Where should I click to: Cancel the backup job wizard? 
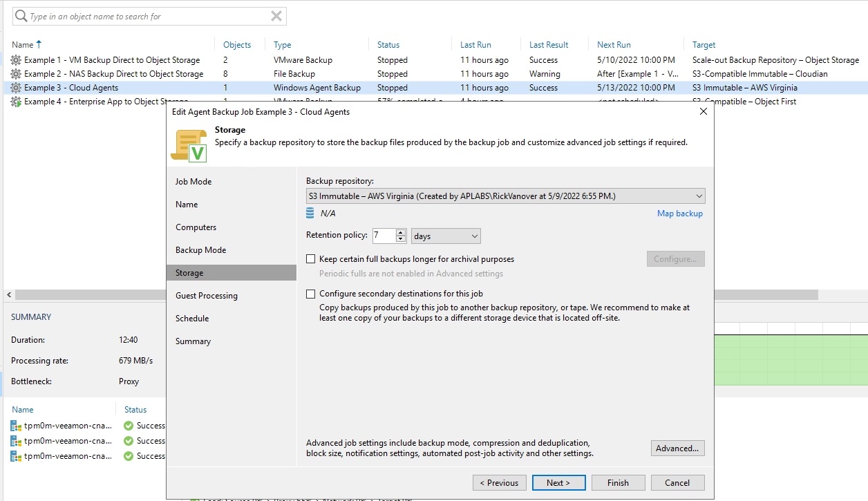[678, 483]
